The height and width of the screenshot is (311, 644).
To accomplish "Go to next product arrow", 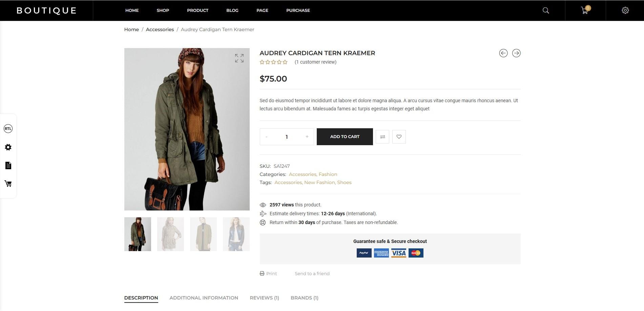I will coord(516,53).
